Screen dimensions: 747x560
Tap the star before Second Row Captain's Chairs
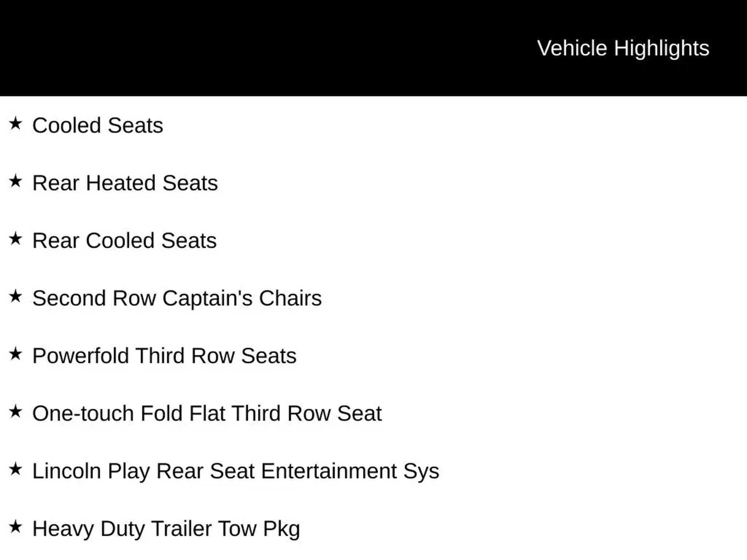[15, 296]
